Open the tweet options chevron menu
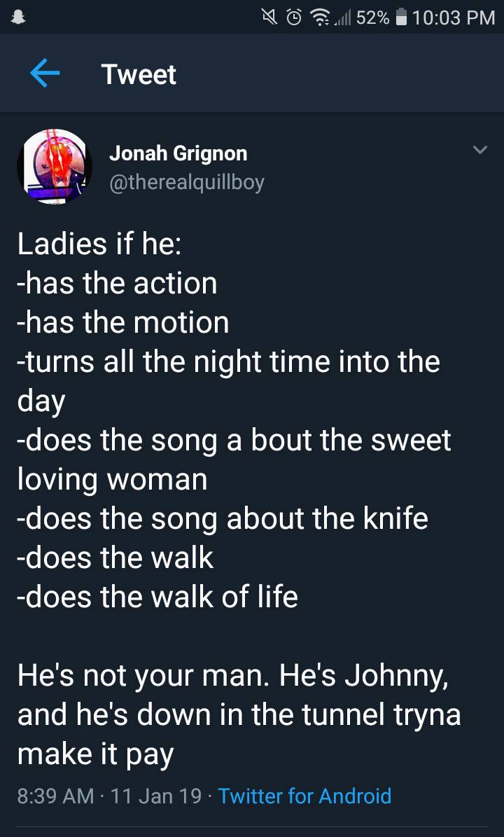The width and height of the screenshot is (504, 837). [x=479, y=150]
